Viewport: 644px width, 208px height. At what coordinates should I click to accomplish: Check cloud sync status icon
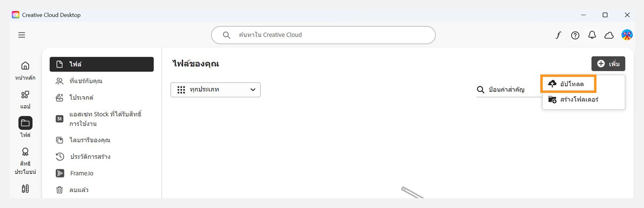click(609, 35)
